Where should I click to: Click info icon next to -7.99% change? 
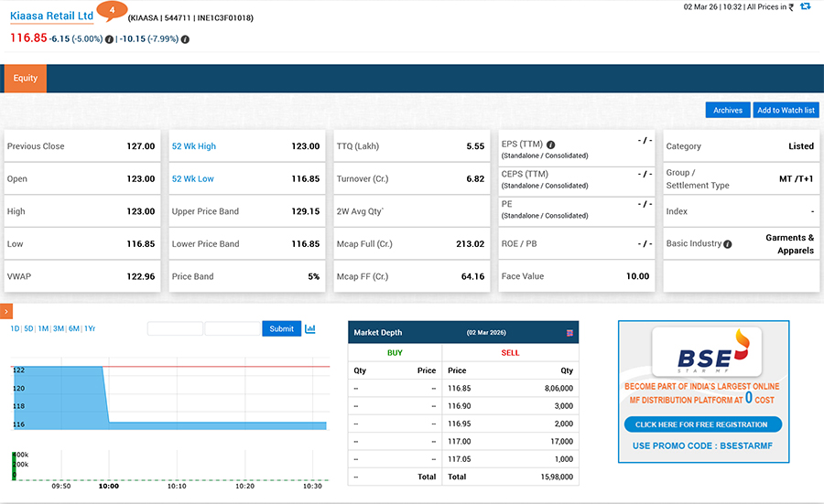point(186,39)
